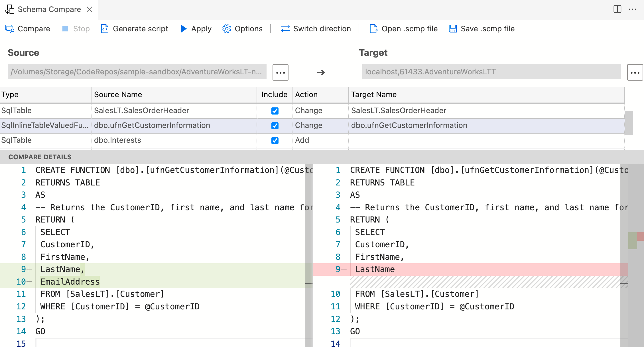Click the Switch direction icon
The image size is (644, 347).
pos(285,28)
